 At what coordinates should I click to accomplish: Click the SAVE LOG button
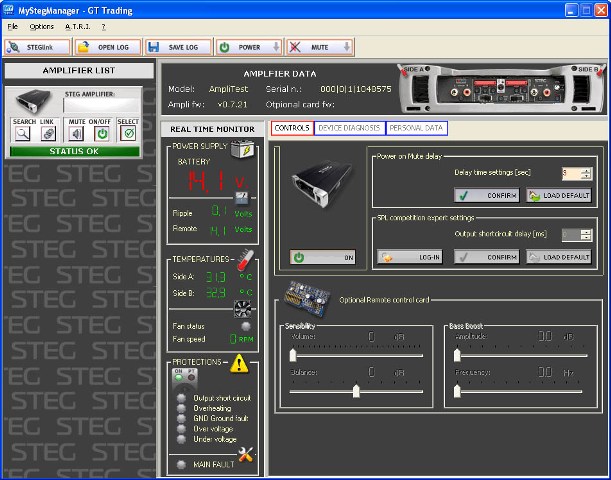177,47
